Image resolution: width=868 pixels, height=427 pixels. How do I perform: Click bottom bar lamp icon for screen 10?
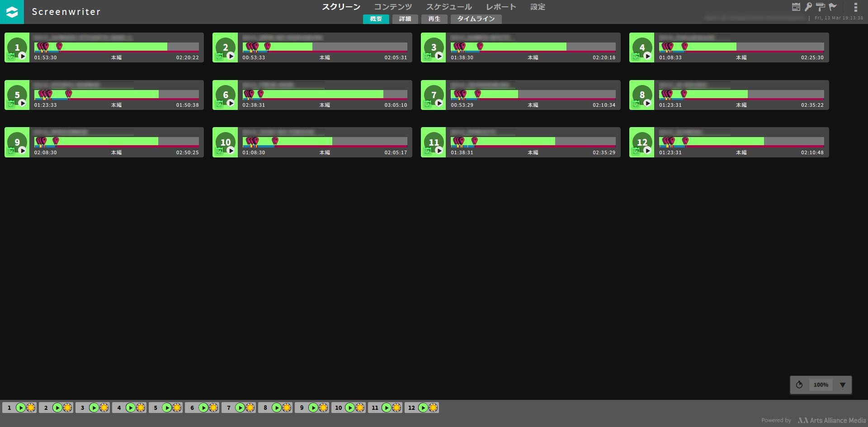[360, 408]
